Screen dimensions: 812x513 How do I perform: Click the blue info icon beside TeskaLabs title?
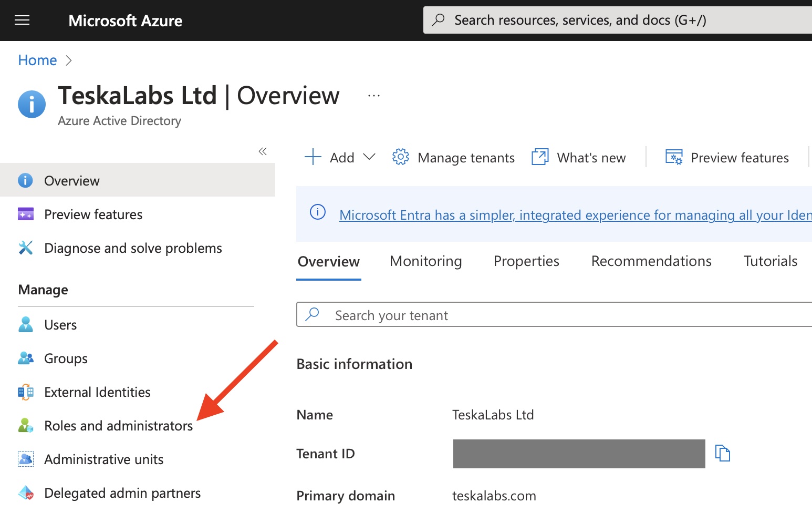tap(32, 104)
